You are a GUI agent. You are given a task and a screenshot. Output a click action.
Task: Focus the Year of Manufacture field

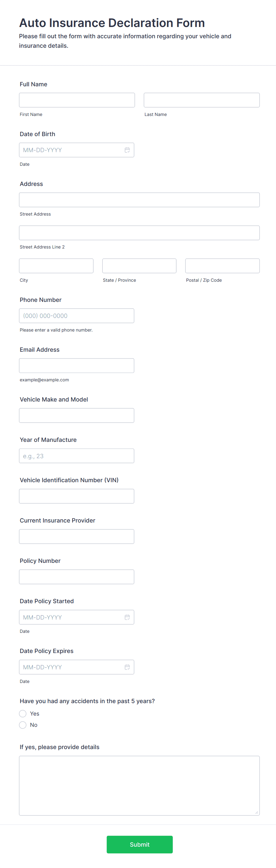(77, 455)
